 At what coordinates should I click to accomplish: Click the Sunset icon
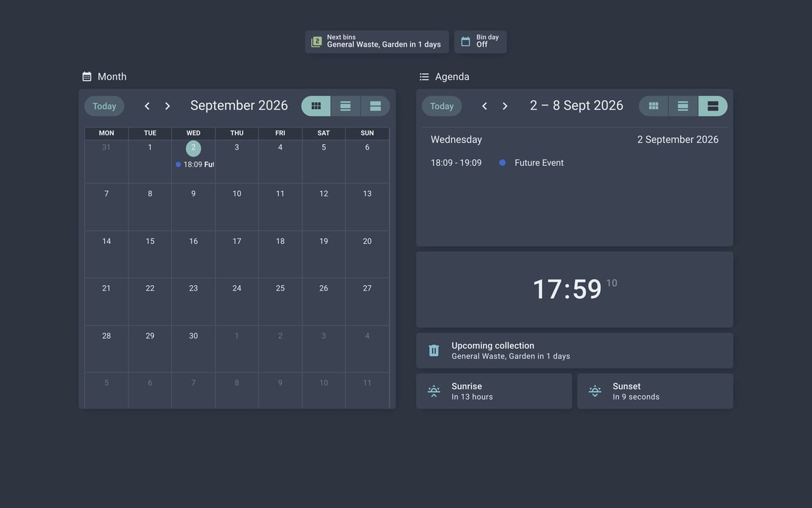pos(595,391)
